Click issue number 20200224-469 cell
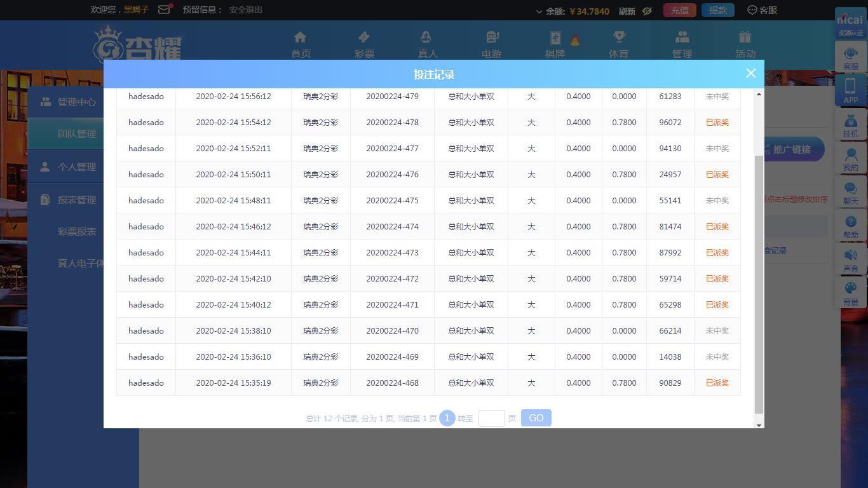868x488 pixels. pos(392,357)
